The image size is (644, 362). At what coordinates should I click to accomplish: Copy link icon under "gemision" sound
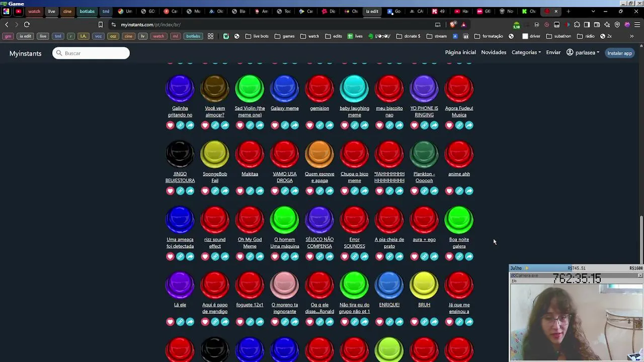pos(319,125)
